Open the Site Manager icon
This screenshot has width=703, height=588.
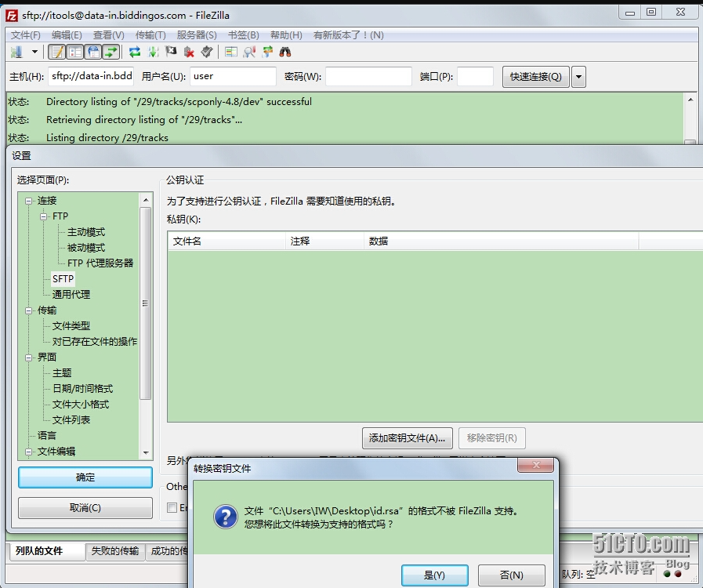tap(16, 53)
